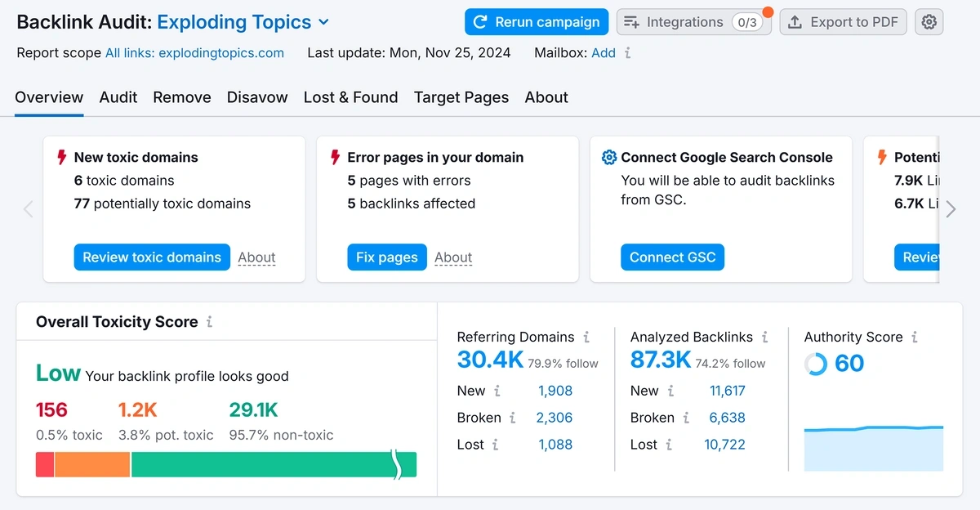
Task: Click info icon beside Referring Domains Broken
Action: coord(513,418)
